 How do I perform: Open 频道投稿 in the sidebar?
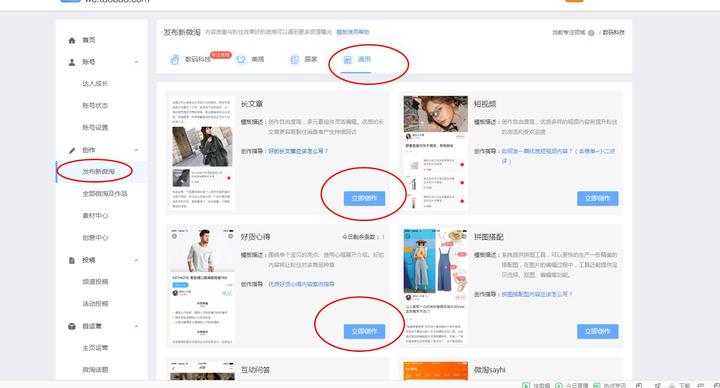(x=95, y=282)
